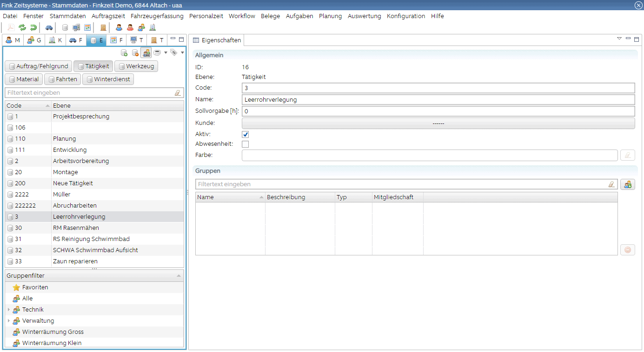644x352 pixels.
Task: Select the Fahrten level toggle
Action: [x=62, y=79]
